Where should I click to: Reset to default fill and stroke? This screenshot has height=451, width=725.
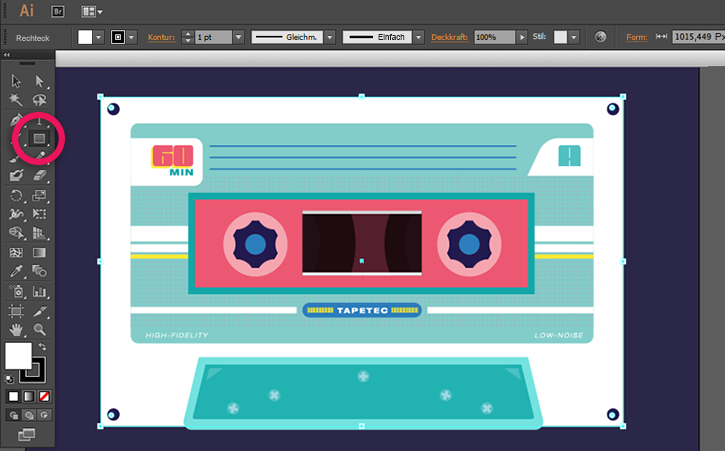coord(9,379)
